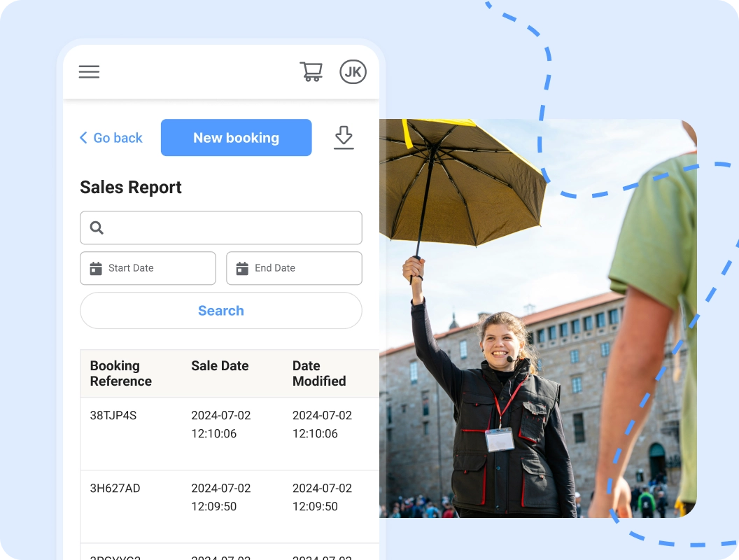Select date modified of booking 3H627AD
Image resolution: width=739 pixels, height=560 pixels.
pyautogui.click(x=323, y=497)
